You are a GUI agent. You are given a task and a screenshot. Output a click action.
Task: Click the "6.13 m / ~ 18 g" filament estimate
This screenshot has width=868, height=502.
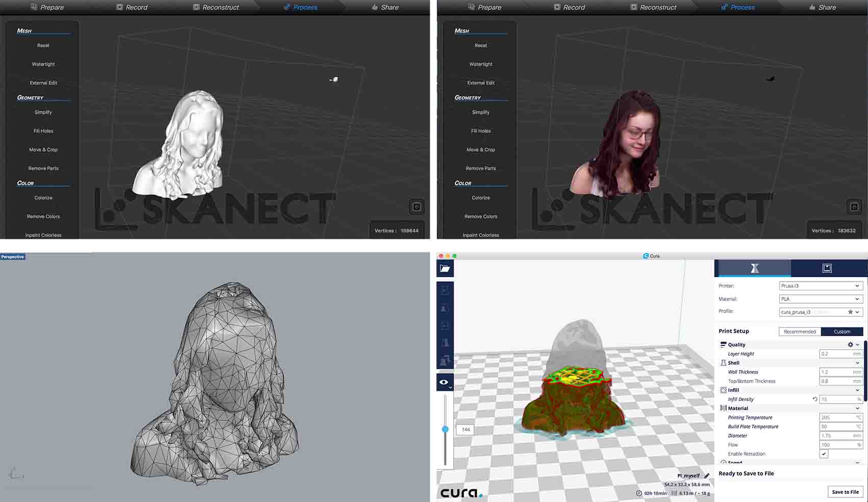point(695,493)
